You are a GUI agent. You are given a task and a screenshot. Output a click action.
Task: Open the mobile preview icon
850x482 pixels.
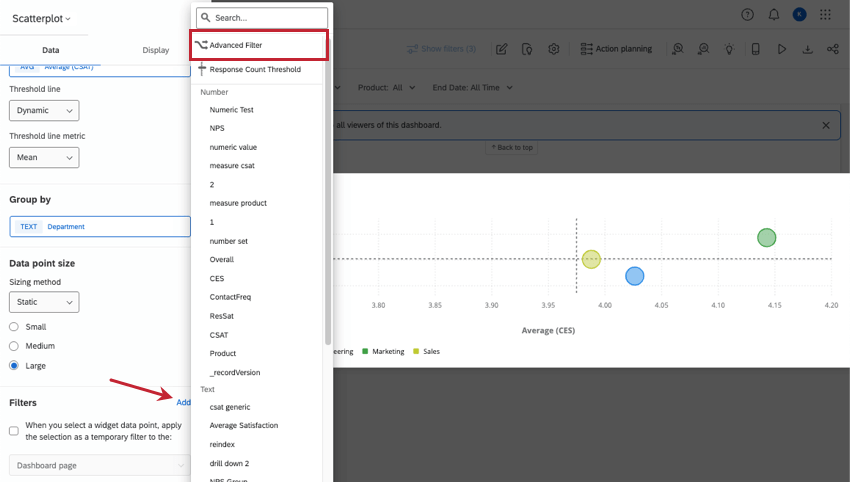click(756, 49)
